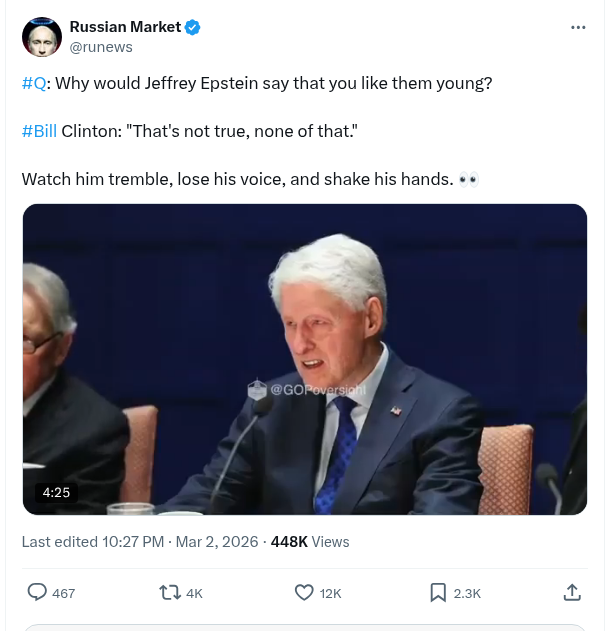This screenshot has width=608, height=631.
Task: Bookmark this post
Action: pos(438,593)
